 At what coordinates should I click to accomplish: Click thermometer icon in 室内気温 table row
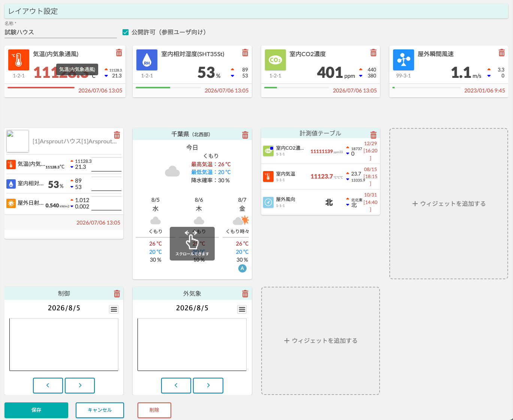[268, 177]
